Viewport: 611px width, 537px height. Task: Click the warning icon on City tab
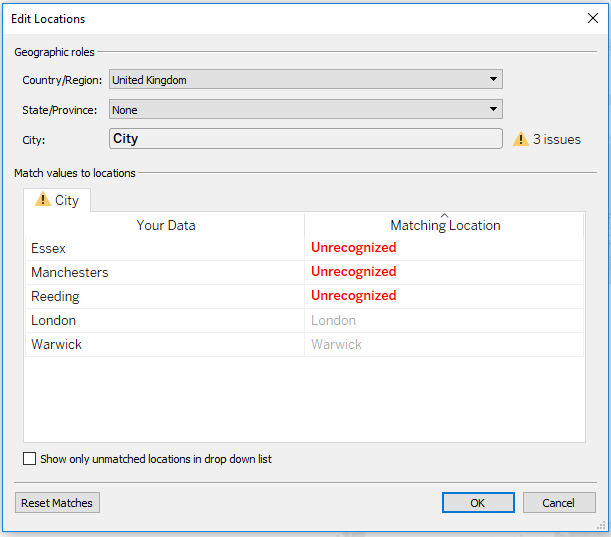point(42,200)
